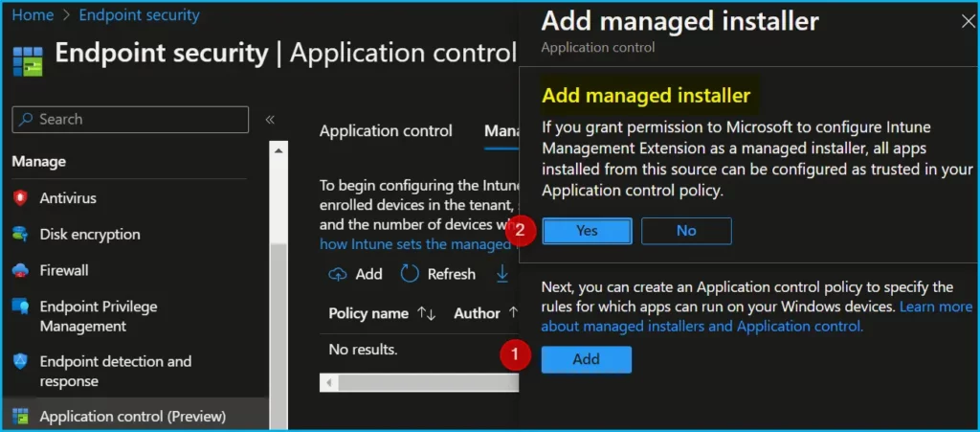This screenshot has width=980, height=432.
Task: Click the download arrow icon in toolbar
Action: tap(502, 274)
